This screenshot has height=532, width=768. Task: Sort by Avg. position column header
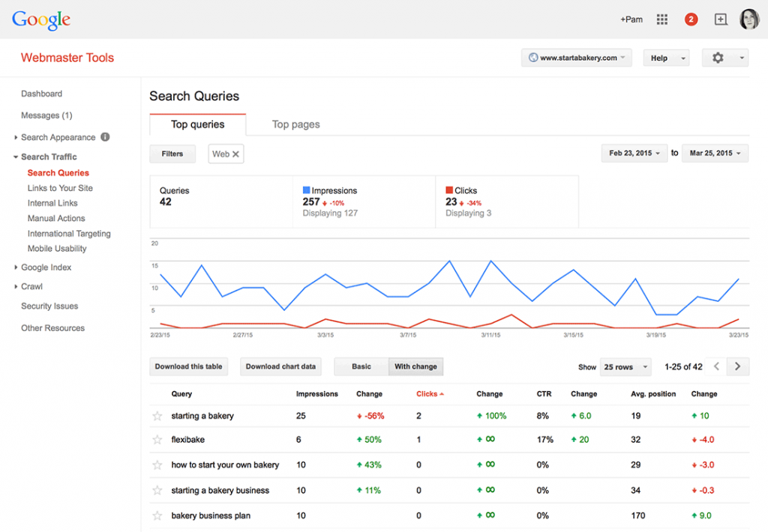click(x=653, y=394)
